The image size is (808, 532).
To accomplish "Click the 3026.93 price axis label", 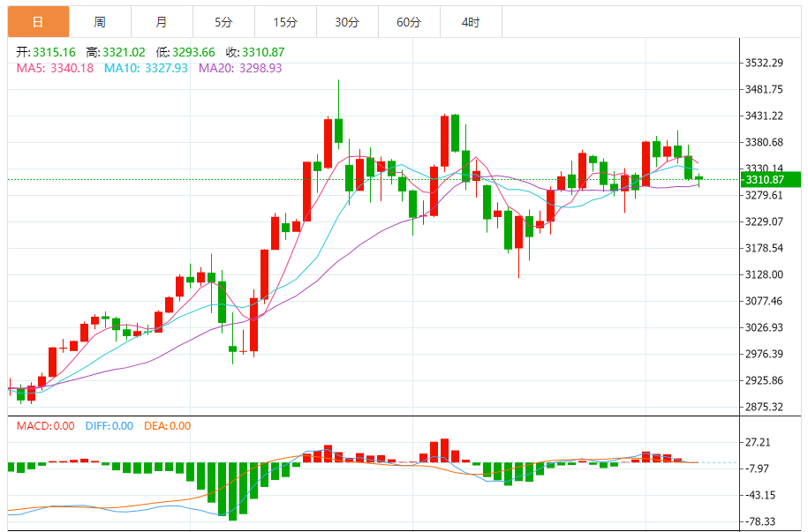I will click(x=764, y=327).
